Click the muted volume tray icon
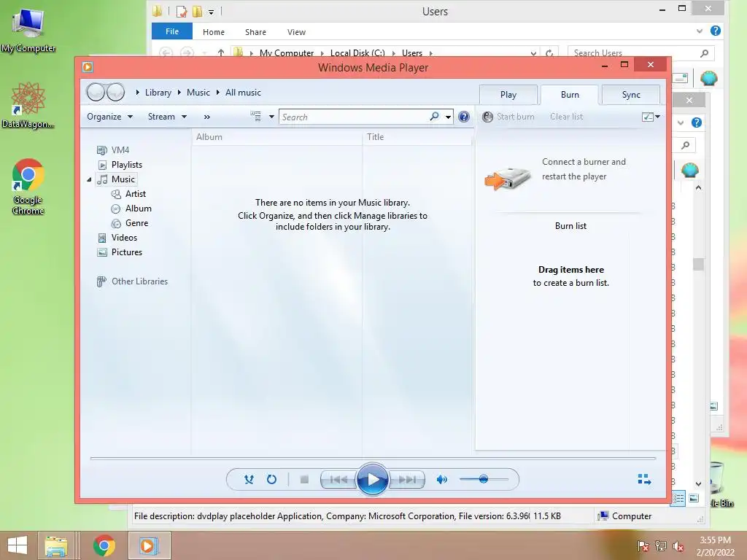Screen dimensions: 747x560 click(678, 546)
